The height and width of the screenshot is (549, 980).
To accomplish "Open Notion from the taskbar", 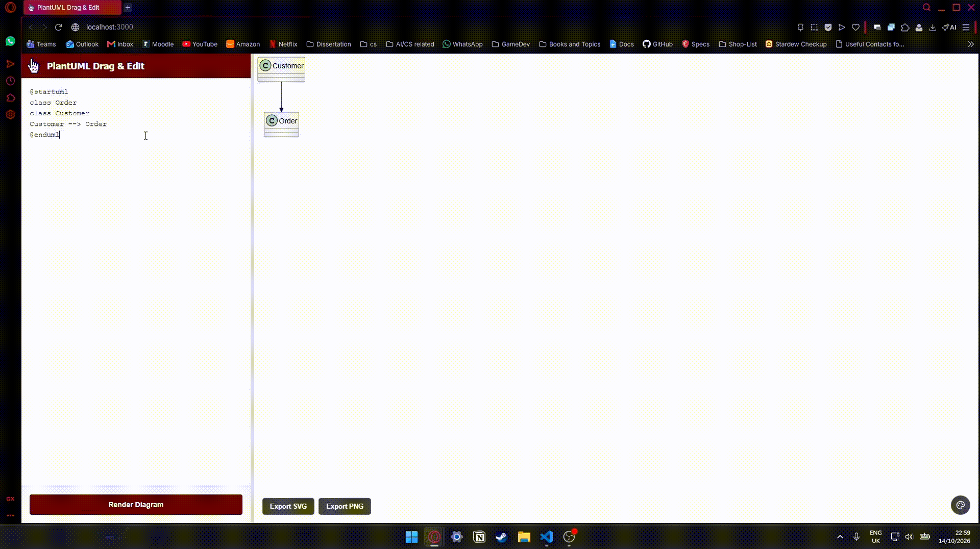I will (x=479, y=537).
